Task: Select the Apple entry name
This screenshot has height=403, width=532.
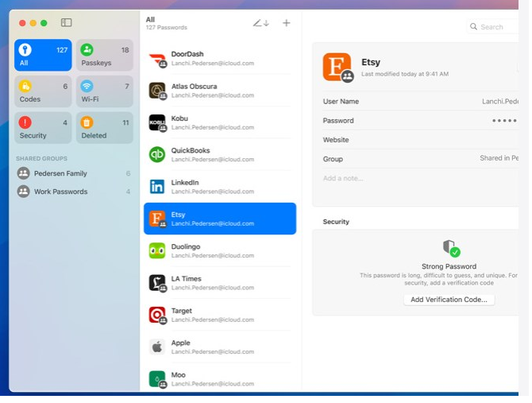Action: click(180, 343)
